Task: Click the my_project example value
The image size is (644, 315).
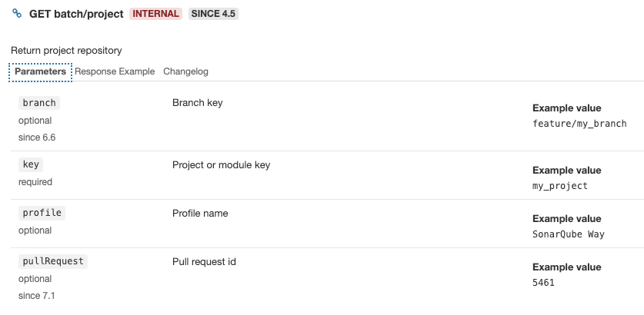Action: 560,186
